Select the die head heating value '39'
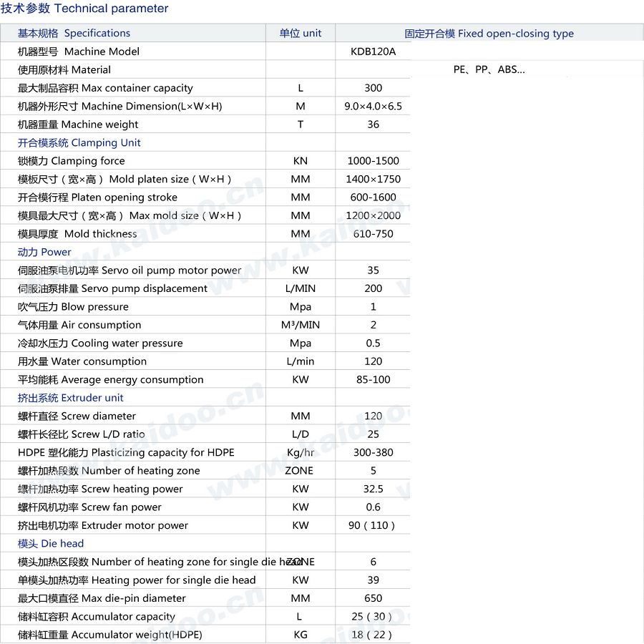Viewport: 644px width, 644px height. pos(373,580)
